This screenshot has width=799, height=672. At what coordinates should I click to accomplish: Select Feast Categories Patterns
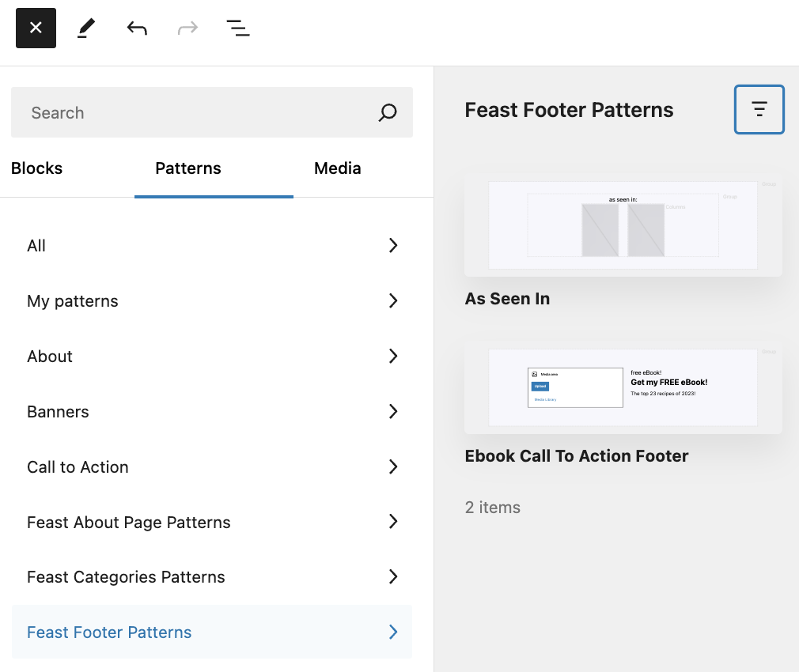click(212, 577)
